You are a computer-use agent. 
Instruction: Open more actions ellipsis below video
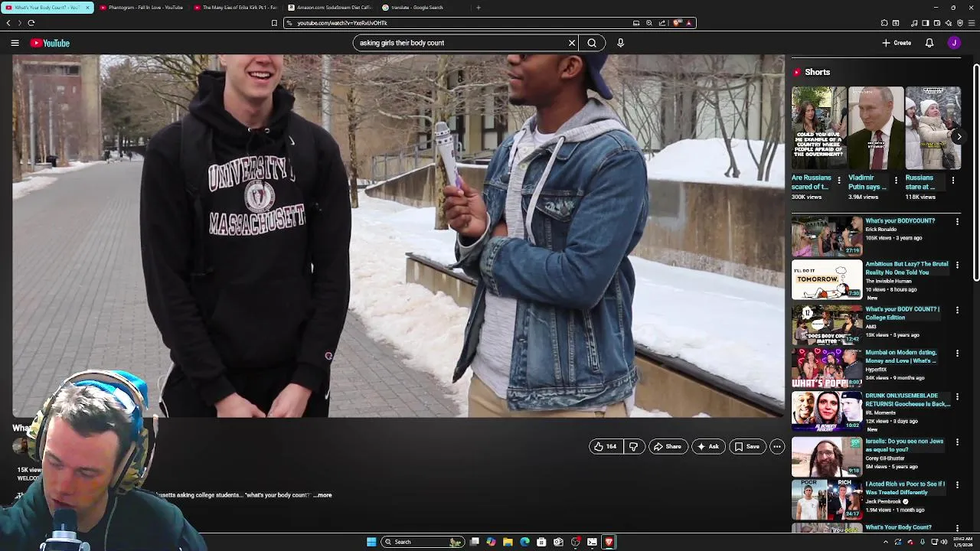pos(776,446)
